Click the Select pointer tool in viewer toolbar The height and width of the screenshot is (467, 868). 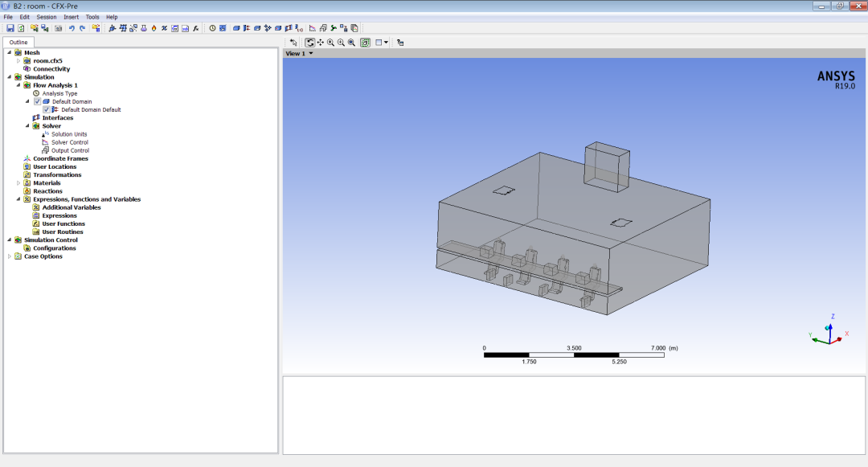(x=293, y=43)
